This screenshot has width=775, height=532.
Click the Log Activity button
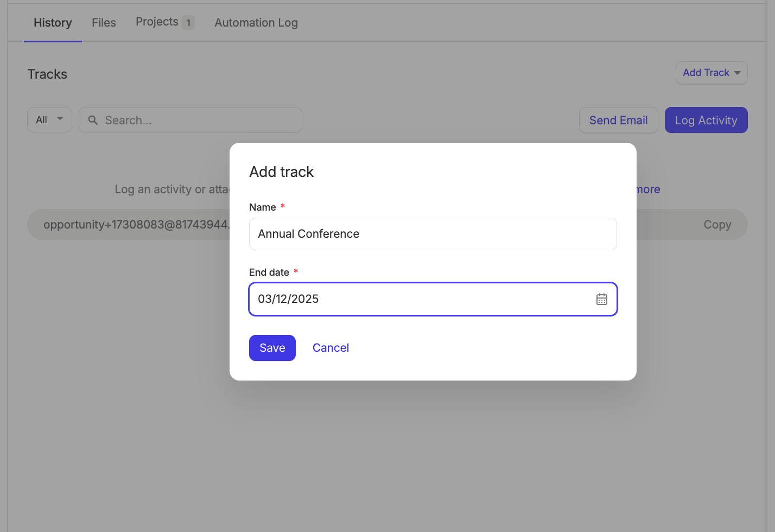706,120
